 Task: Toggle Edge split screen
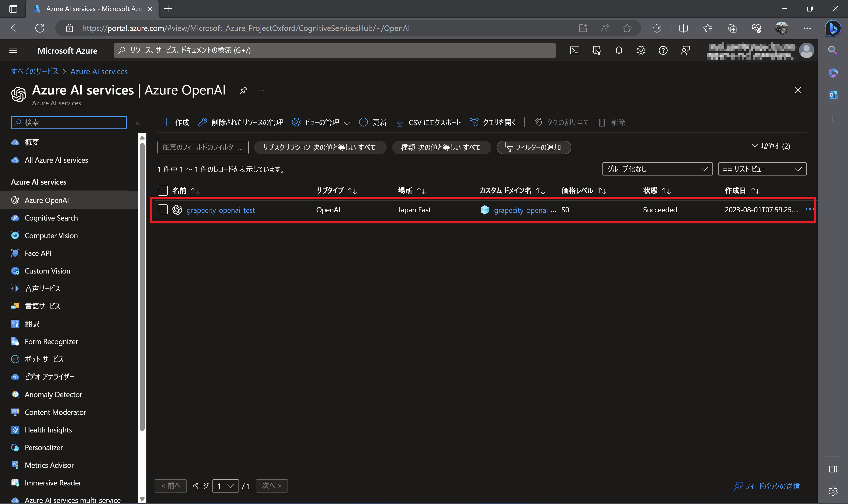click(x=683, y=28)
